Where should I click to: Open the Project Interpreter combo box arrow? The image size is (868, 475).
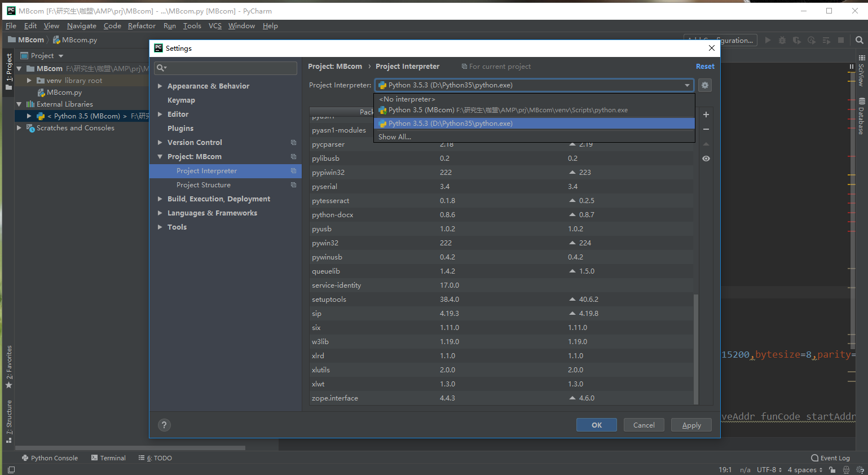pos(687,85)
